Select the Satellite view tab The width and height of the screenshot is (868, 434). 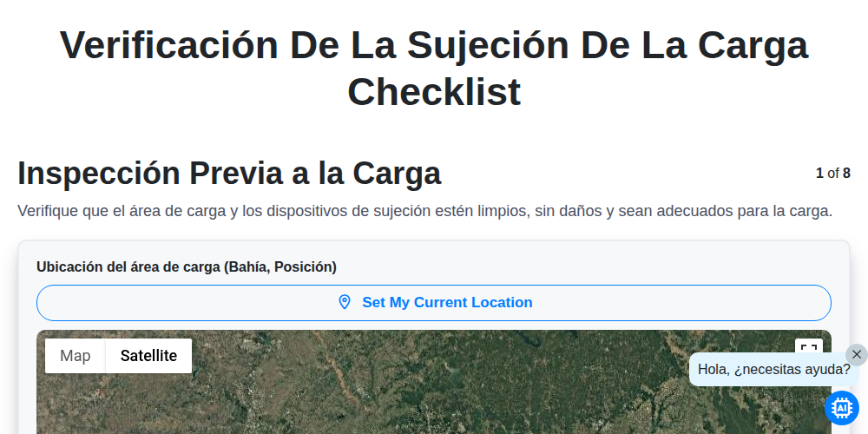[149, 356]
